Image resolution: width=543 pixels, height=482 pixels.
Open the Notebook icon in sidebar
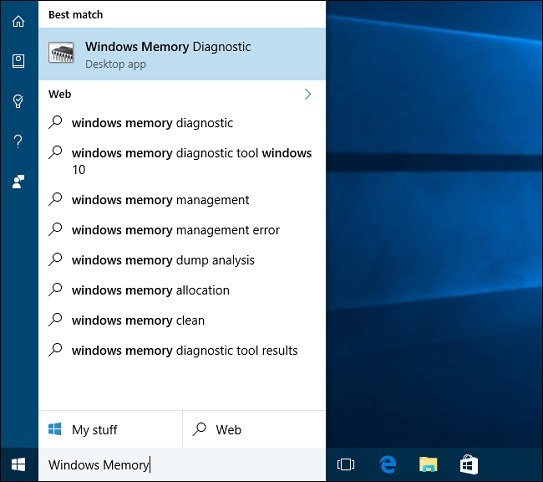tap(18, 61)
